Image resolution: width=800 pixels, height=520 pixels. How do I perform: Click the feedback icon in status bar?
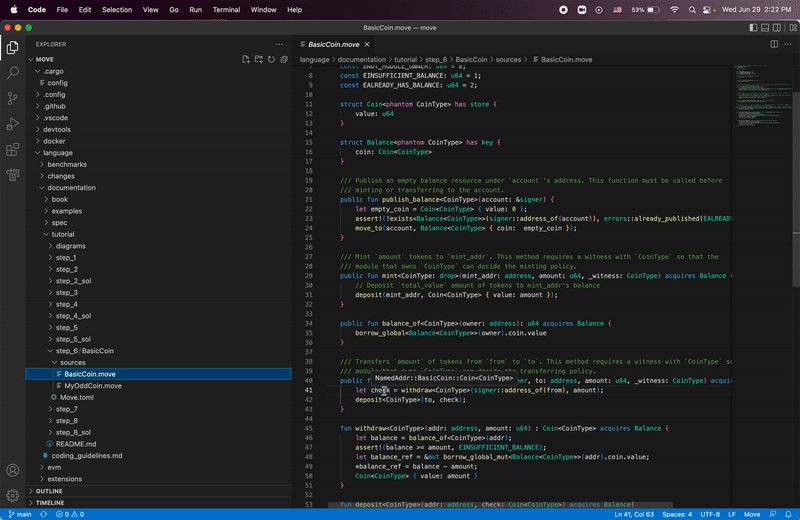(x=772, y=514)
